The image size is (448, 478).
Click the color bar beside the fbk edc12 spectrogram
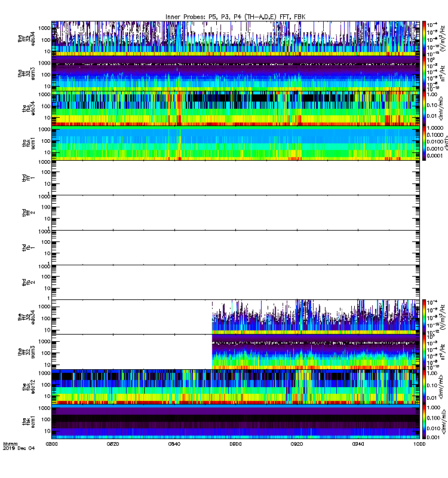coord(424,387)
